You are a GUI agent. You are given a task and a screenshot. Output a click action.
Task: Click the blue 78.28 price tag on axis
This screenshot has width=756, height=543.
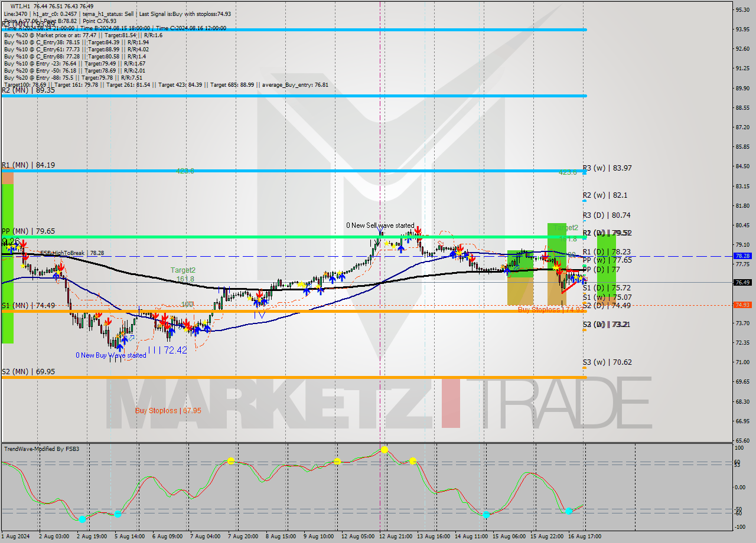tap(742, 256)
